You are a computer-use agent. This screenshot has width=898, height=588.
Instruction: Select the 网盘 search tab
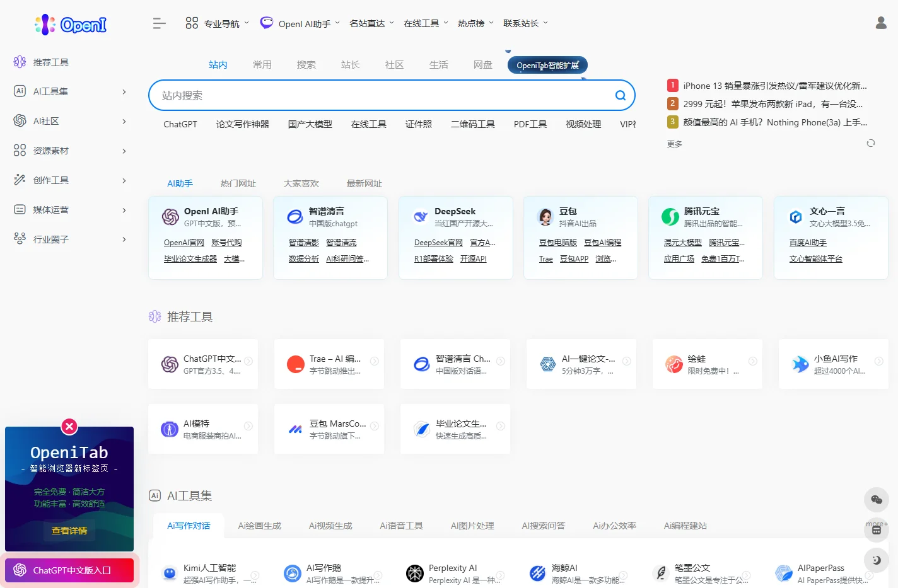click(x=482, y=65)
